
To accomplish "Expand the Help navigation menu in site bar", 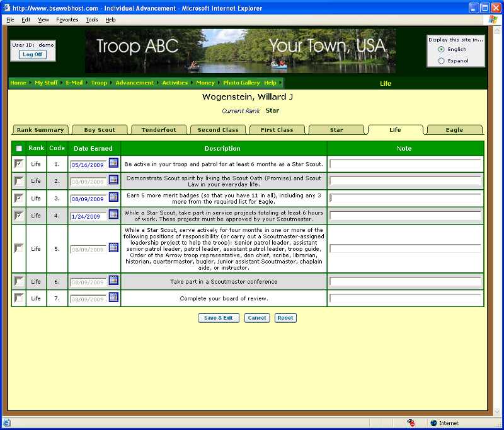I will coord(270,83).
